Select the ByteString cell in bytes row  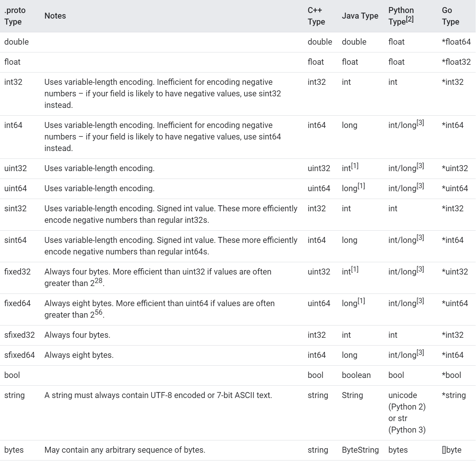click(x=360, y=450)
